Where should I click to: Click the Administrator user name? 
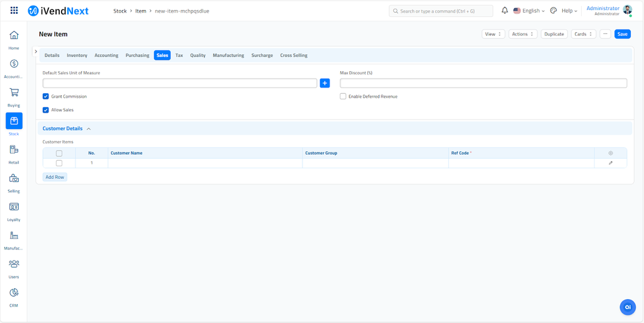click(x=602, y=8)
